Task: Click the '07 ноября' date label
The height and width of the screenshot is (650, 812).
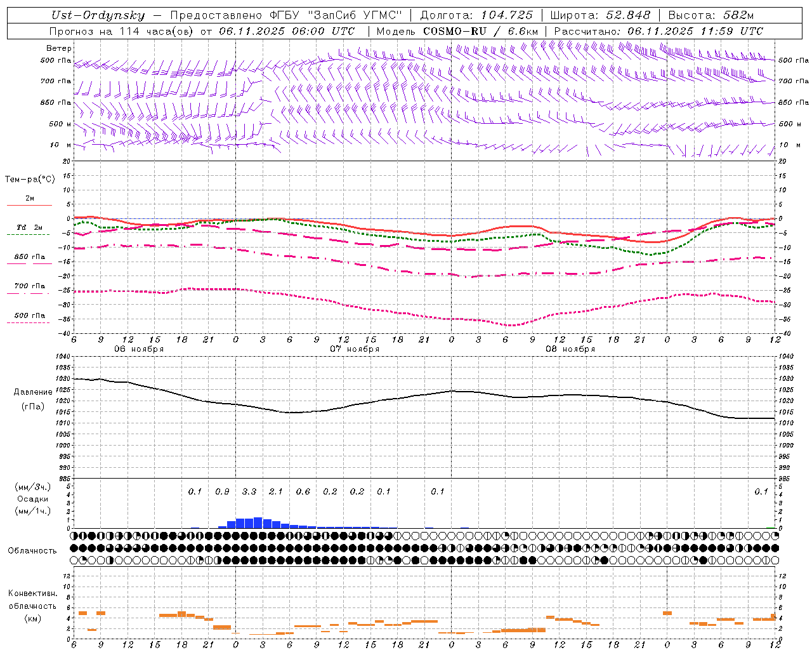Action: click(x=355, y=349)
